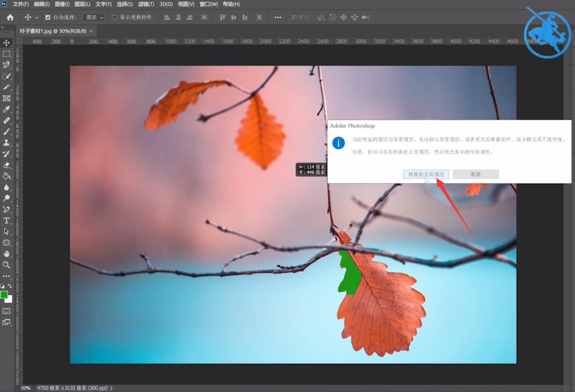Click the document size info in status bar
575x392 pixels.
tap(72, 388)
